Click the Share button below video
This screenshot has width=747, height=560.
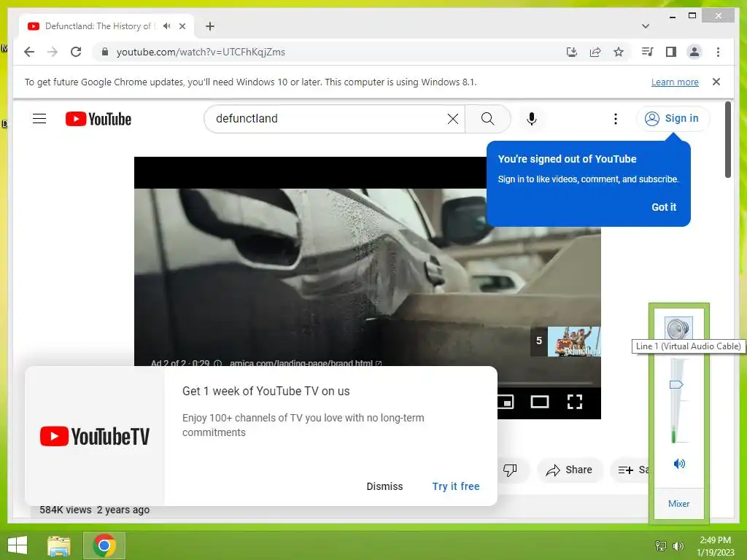(570, 470)
